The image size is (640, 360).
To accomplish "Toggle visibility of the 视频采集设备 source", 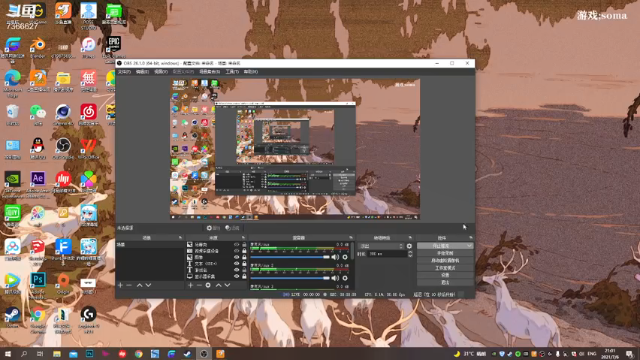I will pyautogui.click(x=236, y=251).
